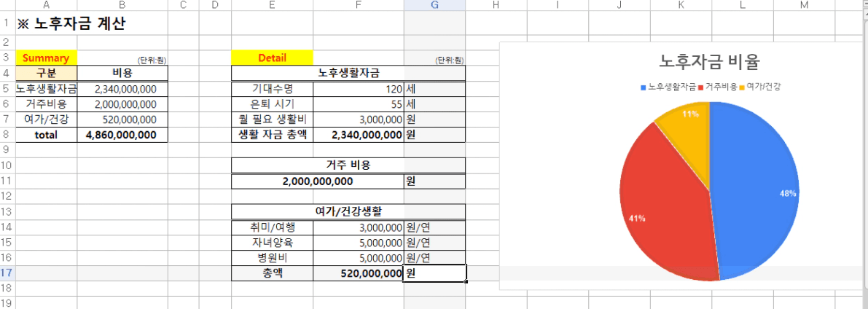Screen dimensions: 868x309
Task: Select column B header
Action: pyautogui.click(x=122, y=5)
